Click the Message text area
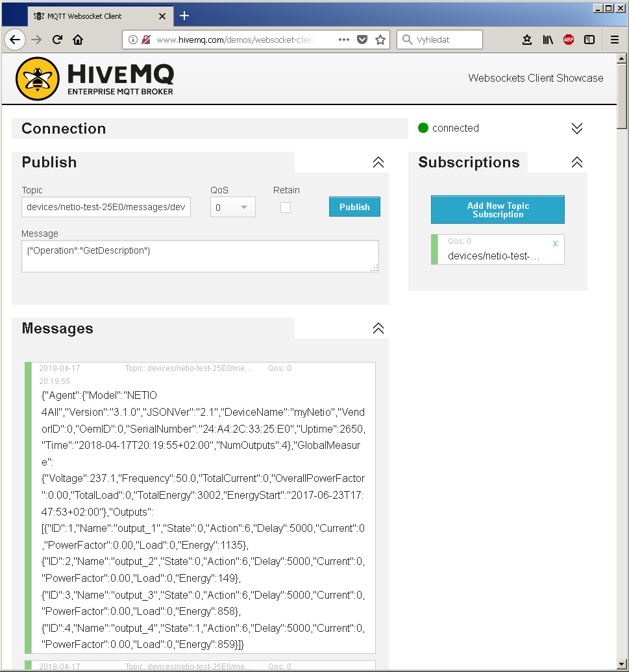The height and width of the screenshot is (672, 629). pos(200,256)
